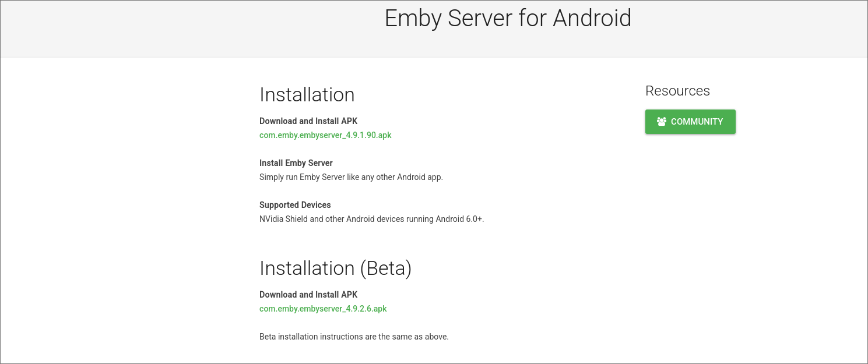The height and width of the screenshot is (364, 868).
Task: Click the beta Download and Install APK label
Action: [308, 294]
